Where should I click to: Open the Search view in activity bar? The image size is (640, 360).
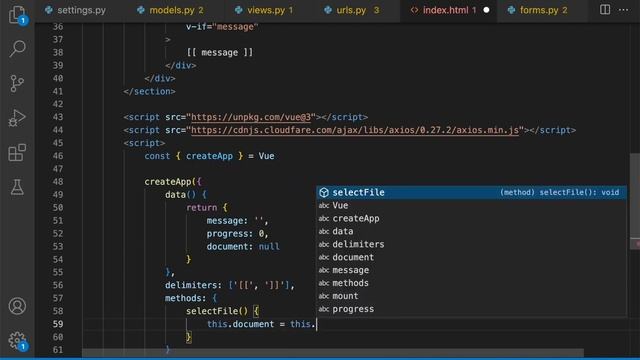point(17,49)
